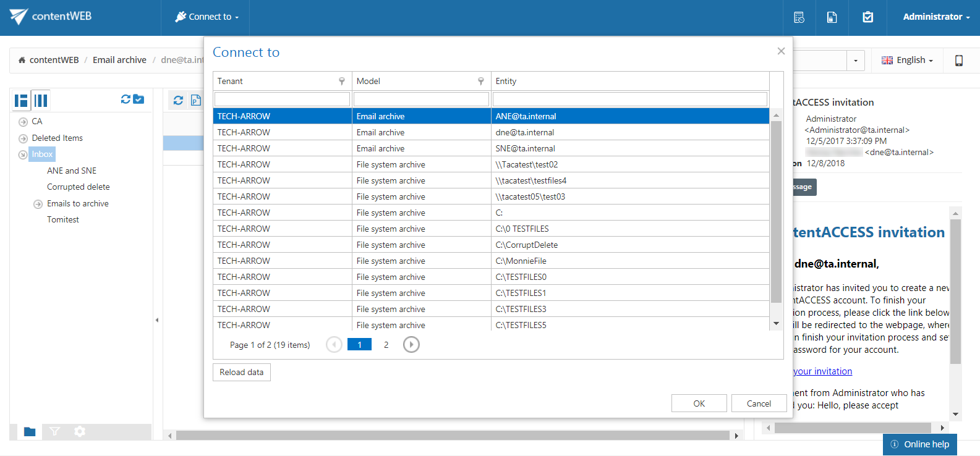Select the dne@ta.internal entity row
This screenshot has height=456, width=980.
pos(492,132)
